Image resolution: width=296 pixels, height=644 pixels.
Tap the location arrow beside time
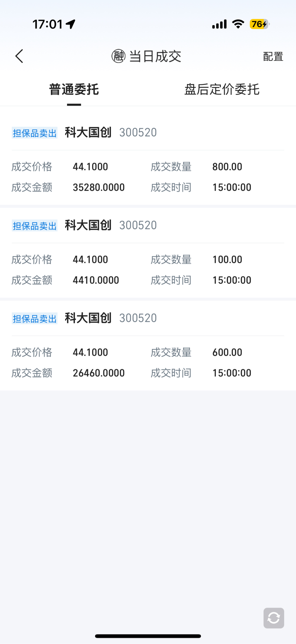[x=71, y=24]
